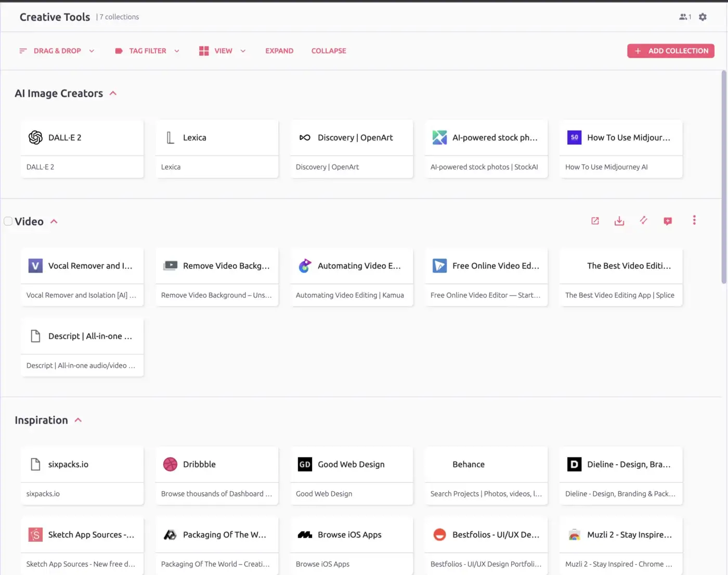Click the Dieline D logo icon
Viewport: 728px width, 575px height.
click(x=574, y=464)
